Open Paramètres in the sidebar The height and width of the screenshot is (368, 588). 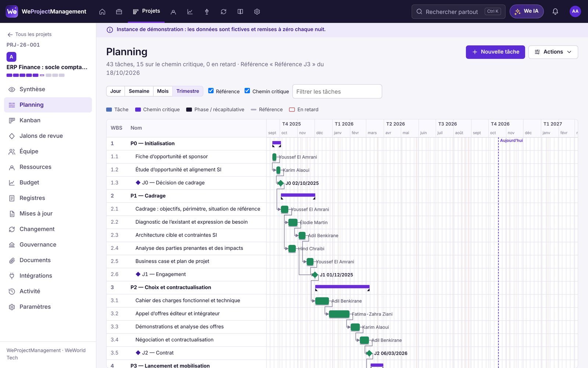click(48, 307)
